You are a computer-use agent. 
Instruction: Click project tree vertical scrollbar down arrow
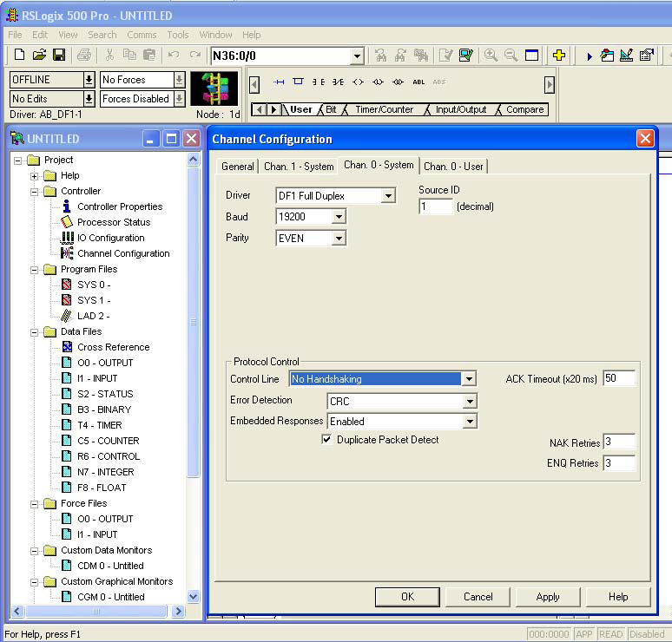click(x=193, y=596)
